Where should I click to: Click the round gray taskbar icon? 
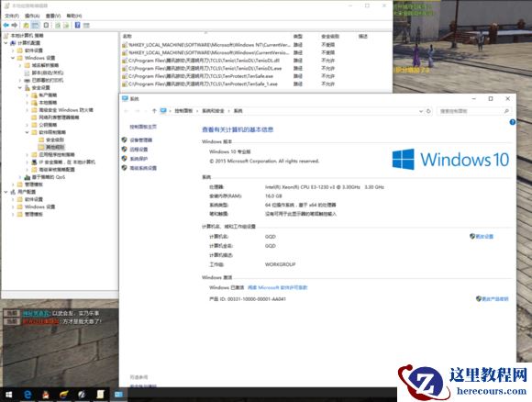(82, 394)
